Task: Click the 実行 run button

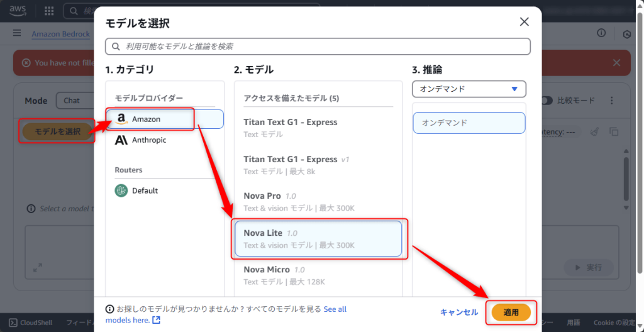Action: [589, 267]
